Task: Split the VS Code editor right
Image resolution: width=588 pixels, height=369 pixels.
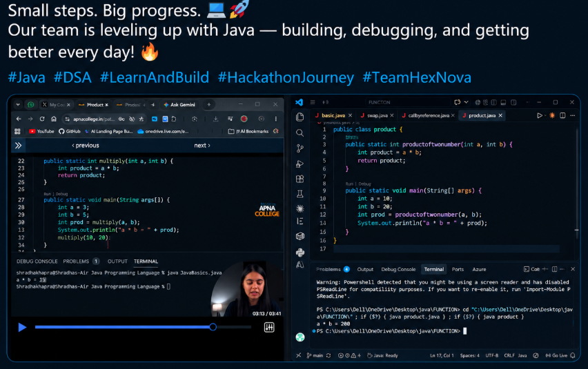Action: (562, 115)
